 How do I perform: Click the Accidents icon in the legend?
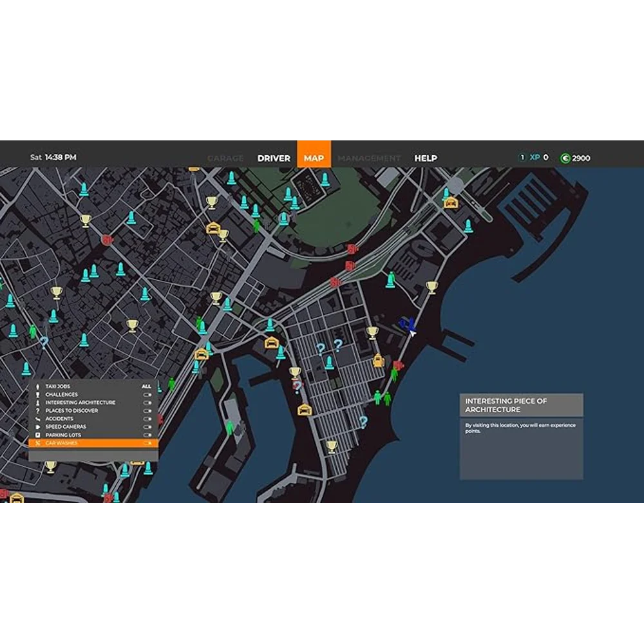point(37,419)
